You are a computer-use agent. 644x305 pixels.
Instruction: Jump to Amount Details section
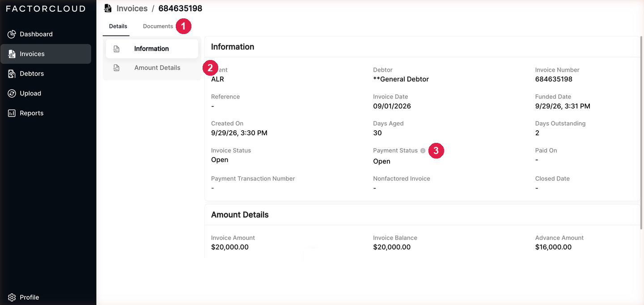coord(152,68)
